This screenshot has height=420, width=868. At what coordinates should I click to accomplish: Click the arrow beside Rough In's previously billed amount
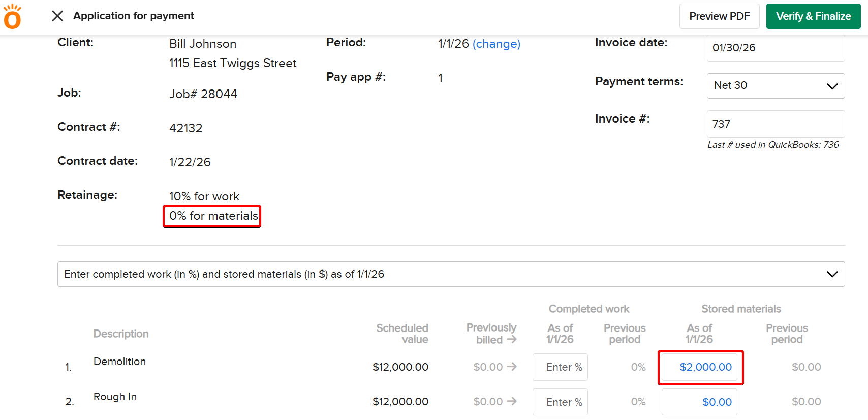512,402
